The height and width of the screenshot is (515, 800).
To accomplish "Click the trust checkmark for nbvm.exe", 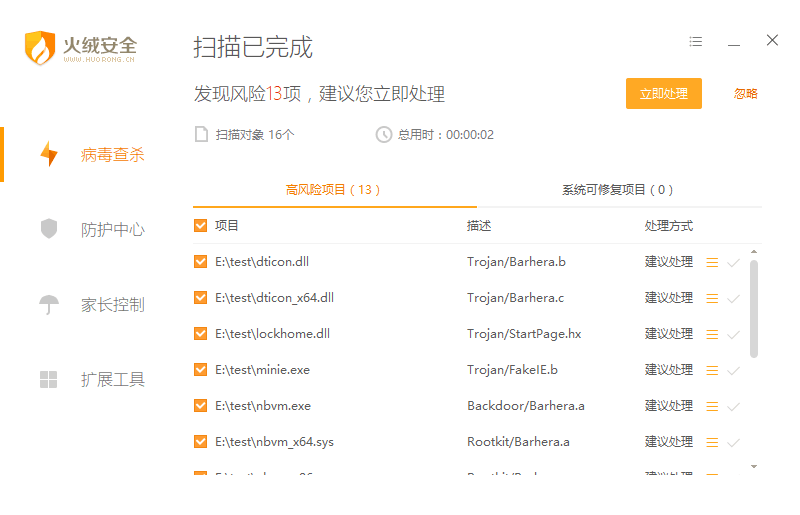I will click(734, 407).
